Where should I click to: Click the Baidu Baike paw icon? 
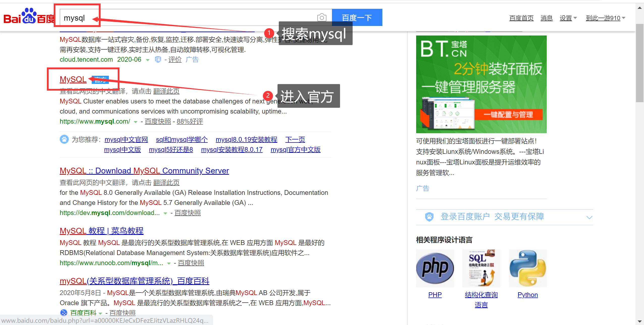click(x=64, y=313)
